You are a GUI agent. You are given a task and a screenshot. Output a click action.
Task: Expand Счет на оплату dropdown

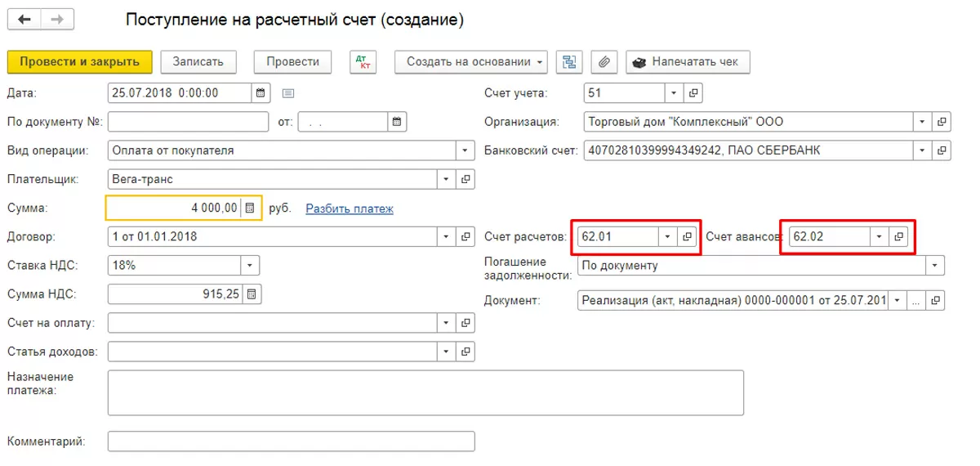(x=447, y=323)
